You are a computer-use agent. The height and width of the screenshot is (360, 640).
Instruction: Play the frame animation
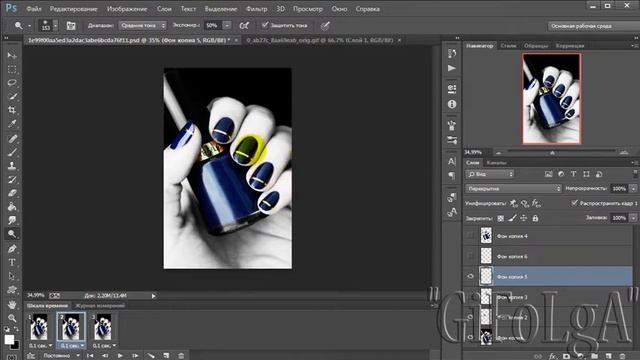click(120, 356)
